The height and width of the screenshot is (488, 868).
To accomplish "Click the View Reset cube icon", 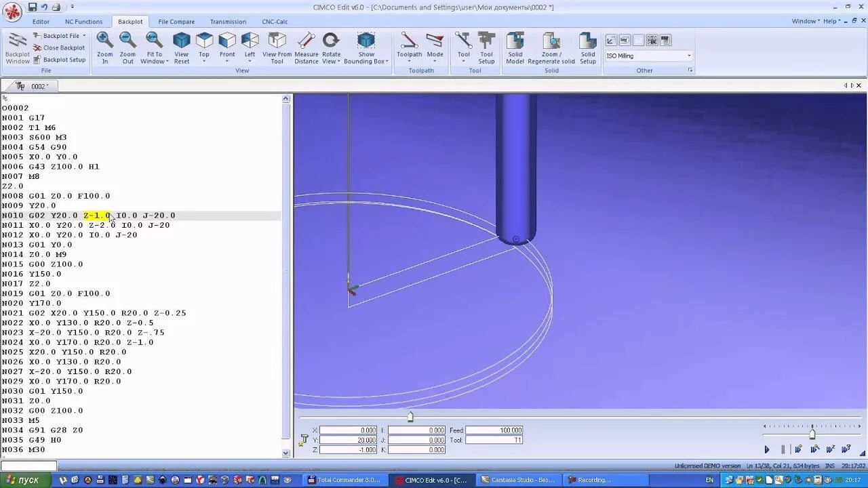I will [181, 40].
